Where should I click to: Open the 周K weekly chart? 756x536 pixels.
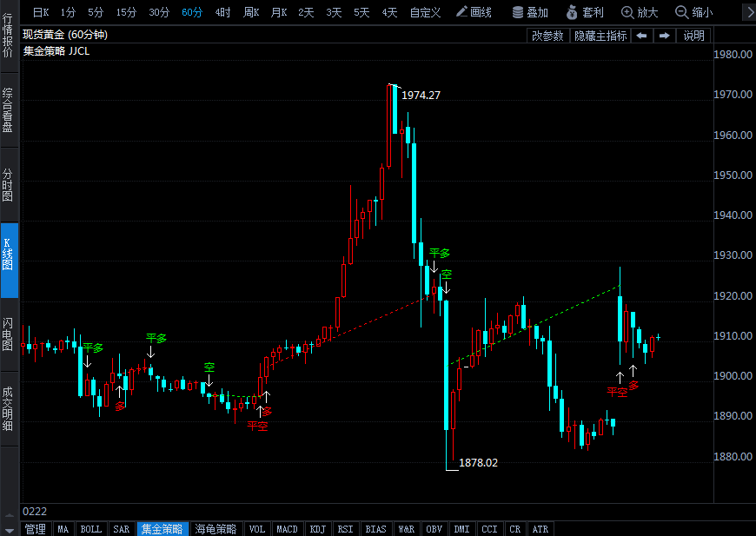(x=251, y=12)
